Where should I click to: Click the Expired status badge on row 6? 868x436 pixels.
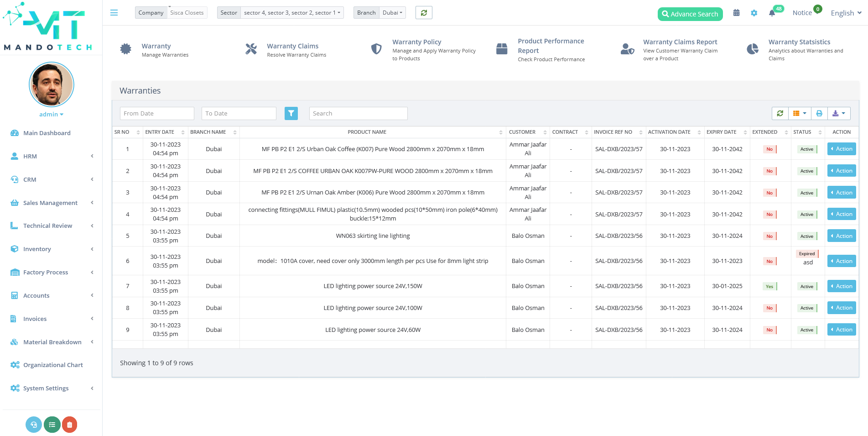point(806,253)
